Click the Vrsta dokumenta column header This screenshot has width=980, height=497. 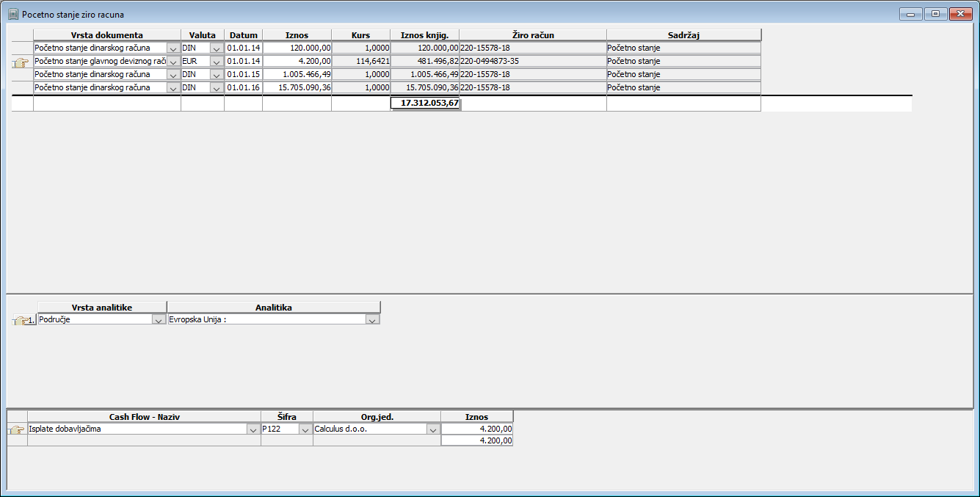[x=107, y=35]
